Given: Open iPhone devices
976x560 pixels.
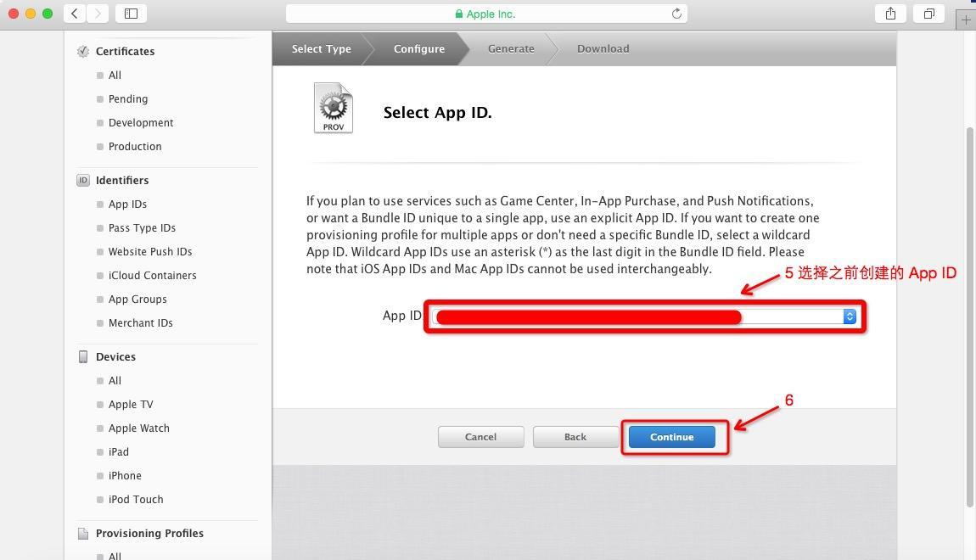Looking at the screenshot, I should click(125, 475).
